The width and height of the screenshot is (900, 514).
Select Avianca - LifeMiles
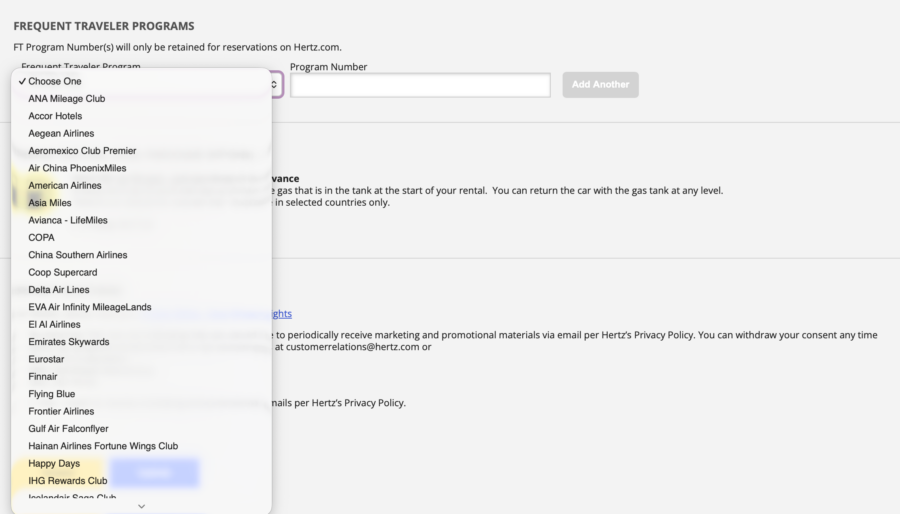point(141,220)
